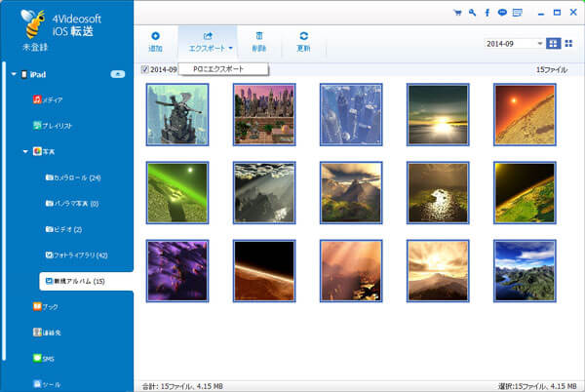Open the wrench registration icon
585x392 pixels.
pos(472,13)
